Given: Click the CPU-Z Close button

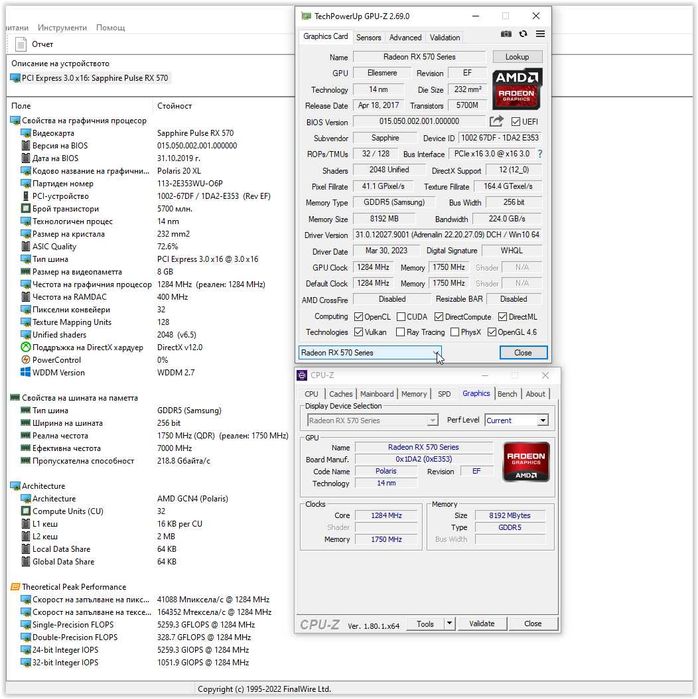Looking at the screenshot, I should (x=533, y=624).
